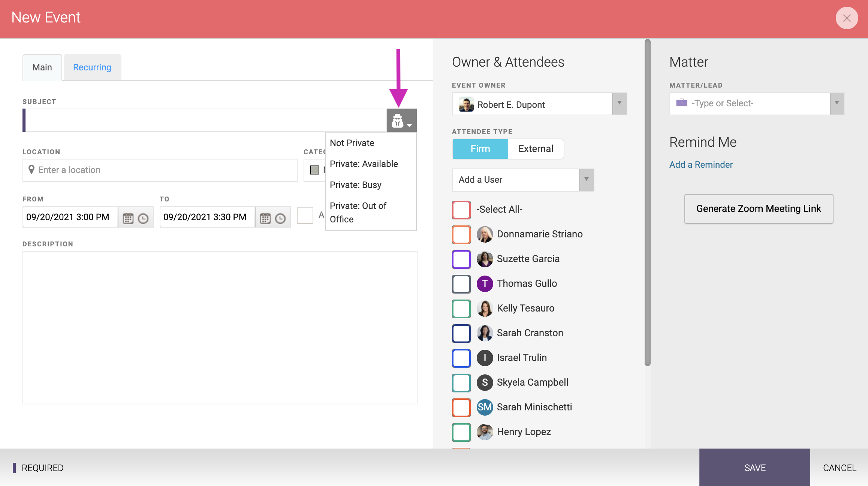Viewport: 868px width, 486px height.
Task: Check Henry Lopez's attendee box
Action: pyautogui.click(x=461, y=432)
